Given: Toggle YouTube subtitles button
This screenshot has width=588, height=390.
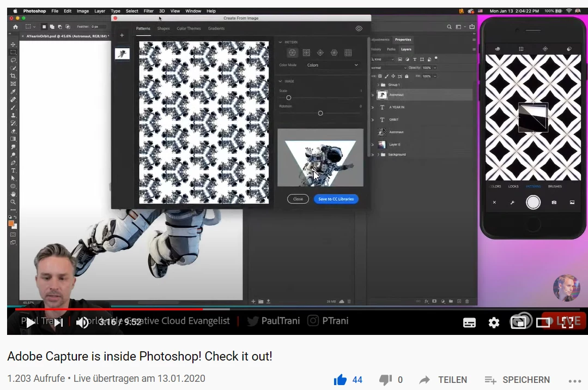Looking at the screenshot, I should tap(469, 322).
